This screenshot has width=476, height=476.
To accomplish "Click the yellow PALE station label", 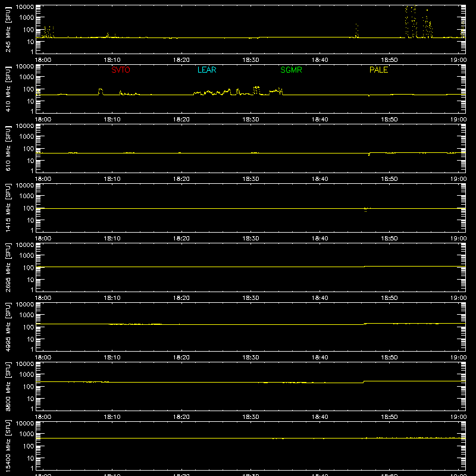I will (x=378, y=70).
